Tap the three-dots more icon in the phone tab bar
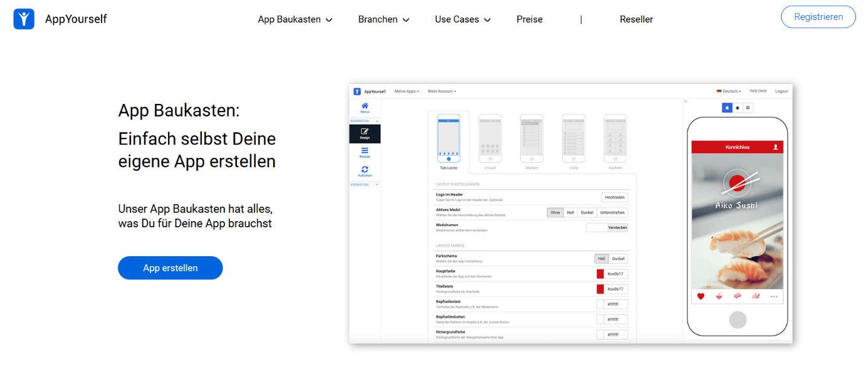868x389 pixels. (775, 296)
